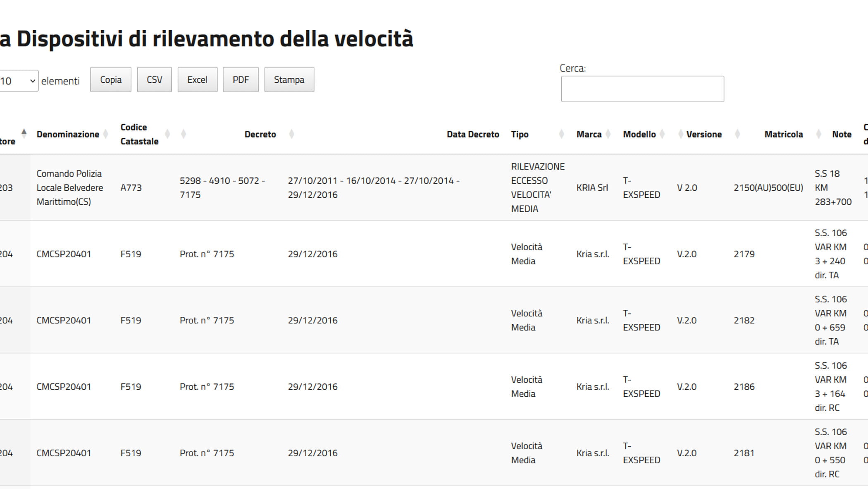Focus the Cerca search field
Image resolution: width=868 pixels, height=489 pixels.
pyautogui.click(x=642, y=89)
